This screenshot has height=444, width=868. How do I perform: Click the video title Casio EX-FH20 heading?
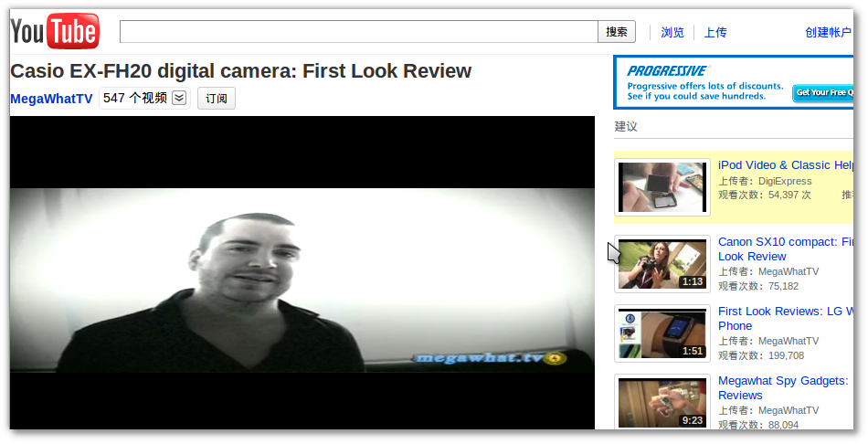241,71
